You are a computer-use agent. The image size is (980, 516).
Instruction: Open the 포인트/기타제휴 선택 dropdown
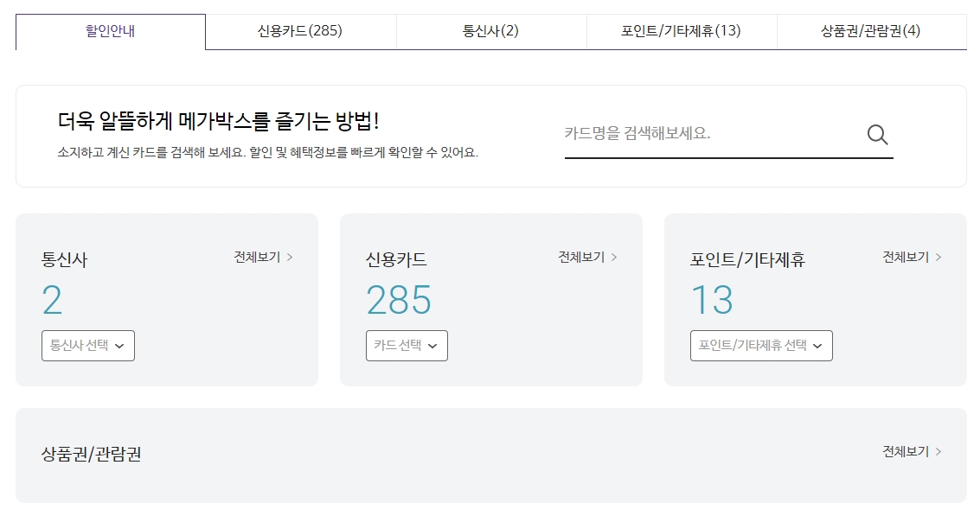tap(760, 345)
